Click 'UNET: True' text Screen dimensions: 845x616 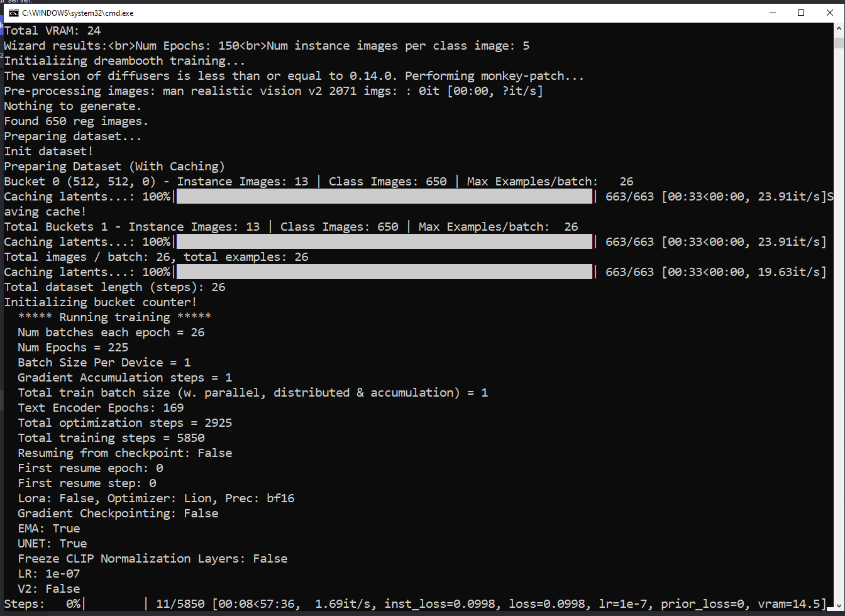[52, 544]
